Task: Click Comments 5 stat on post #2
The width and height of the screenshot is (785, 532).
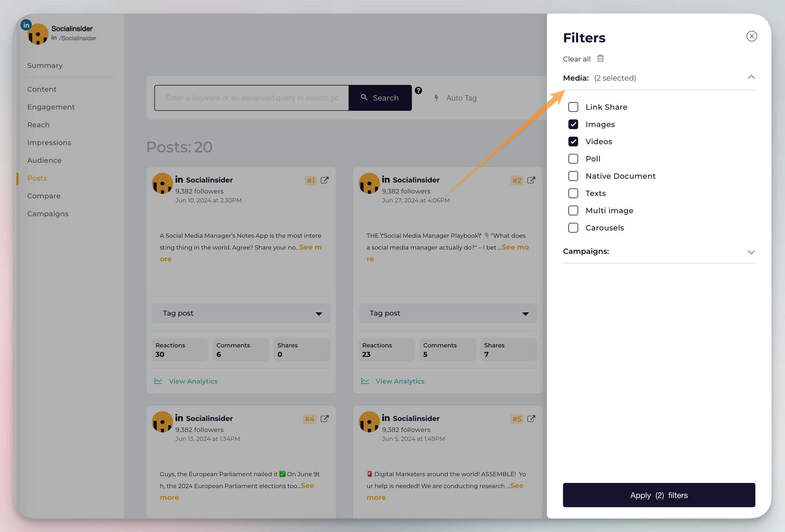Action: 447,349
